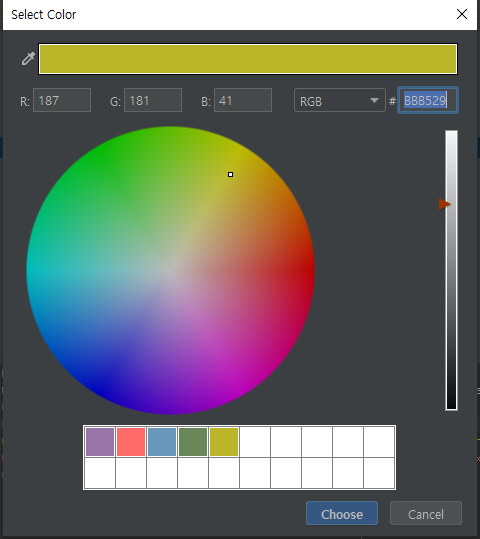The width and height of the screenshot is (480, 539).
Task: Pick the coral red recent color swatch
Action: [x=131, y=442]
